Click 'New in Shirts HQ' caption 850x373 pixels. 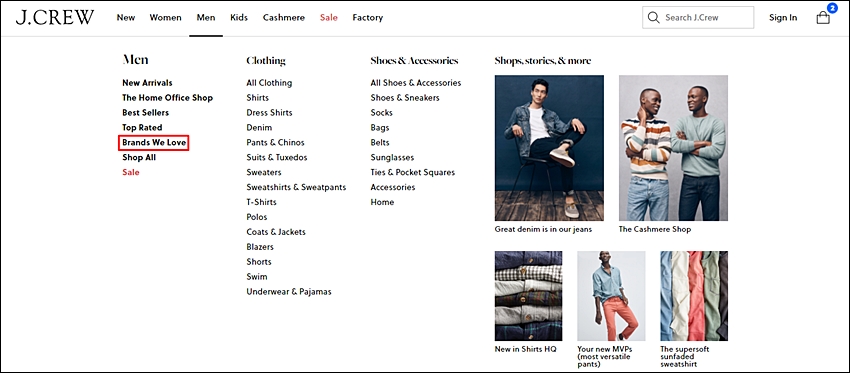[525, 349]
